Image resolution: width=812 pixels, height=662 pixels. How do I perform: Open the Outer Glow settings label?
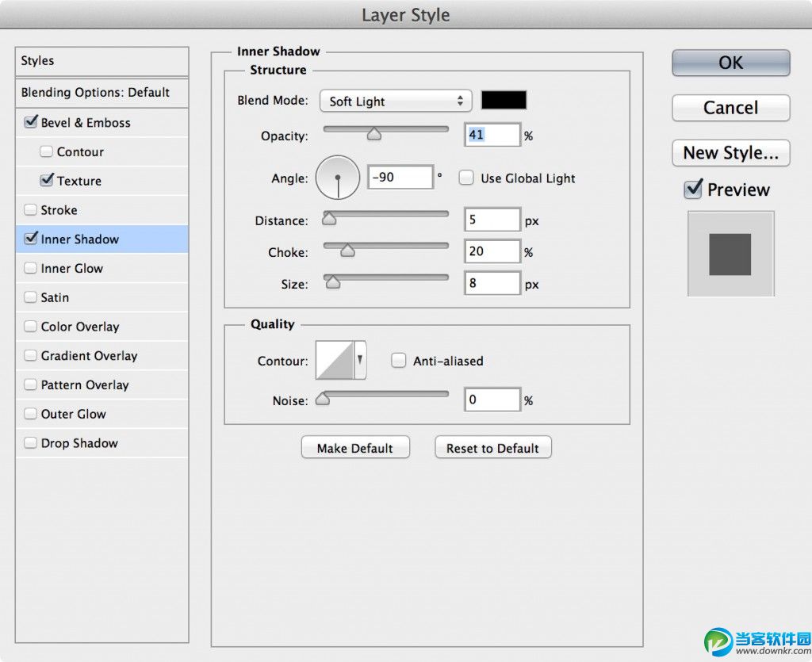73,414
